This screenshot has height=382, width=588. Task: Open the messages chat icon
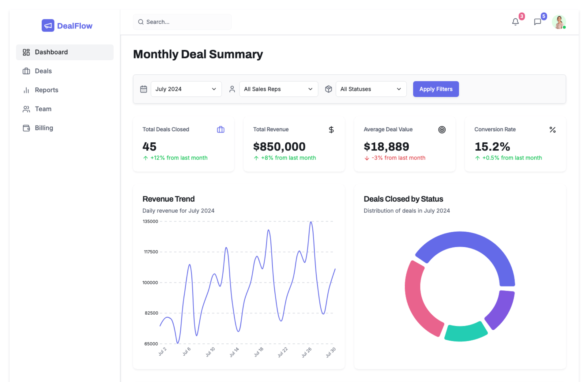[x=537, y=22]
